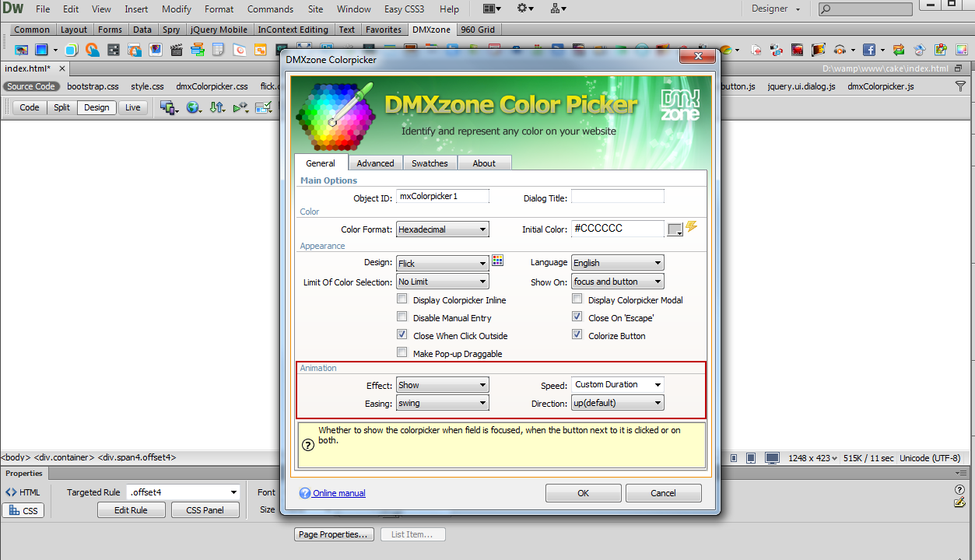Viewport: 975px width, 560px height.
Task: Click the color picker icon at toolbar end
Action: [x=962, y=50]
